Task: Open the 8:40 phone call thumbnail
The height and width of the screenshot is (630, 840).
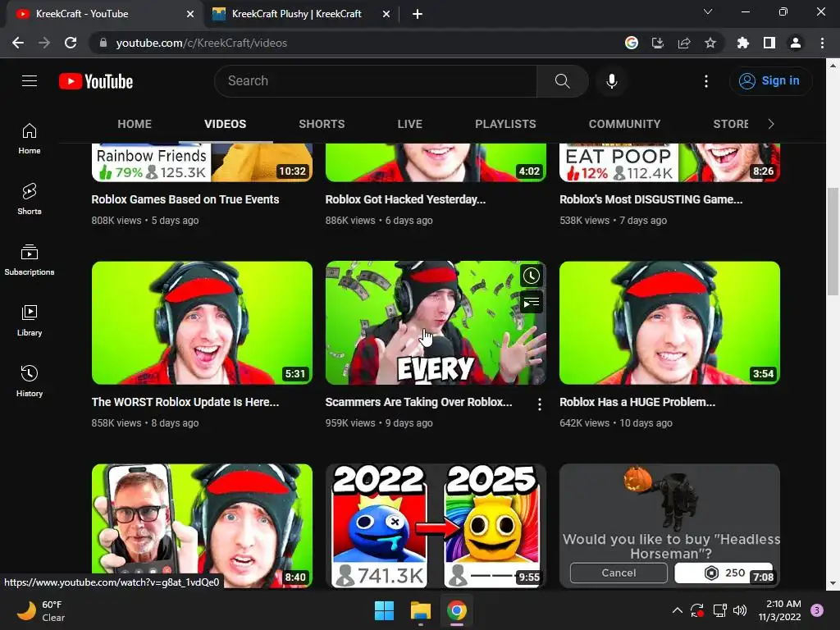Action: [202, 526]
